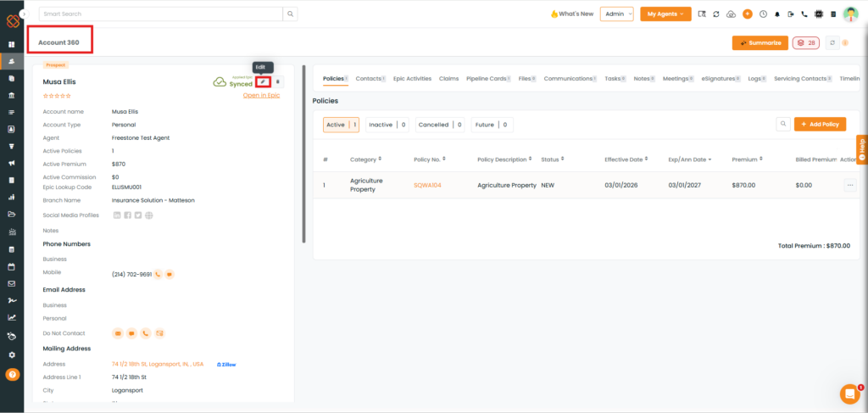Select the Inactive policies filter

point(387,125)
